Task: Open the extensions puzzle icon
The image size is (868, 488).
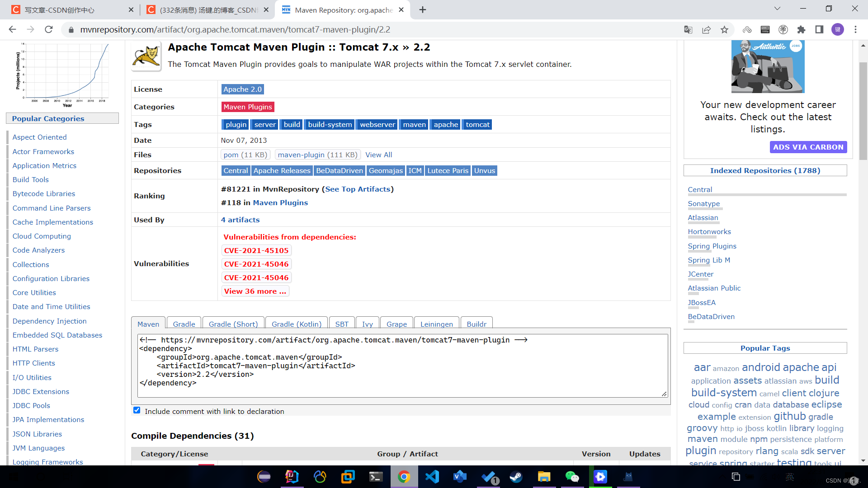Action: (x=801, y=30)
